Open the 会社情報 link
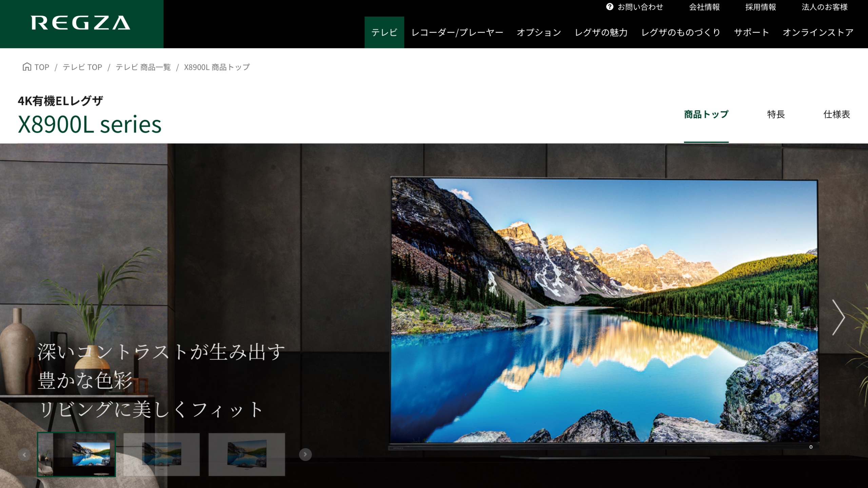868x488 pixels. [704, 7]
